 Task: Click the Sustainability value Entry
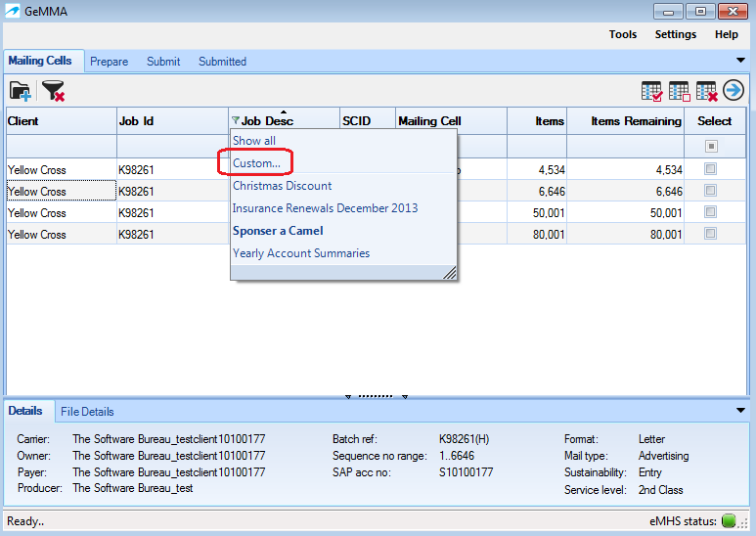pyautogui.click(x=650, y=471)
